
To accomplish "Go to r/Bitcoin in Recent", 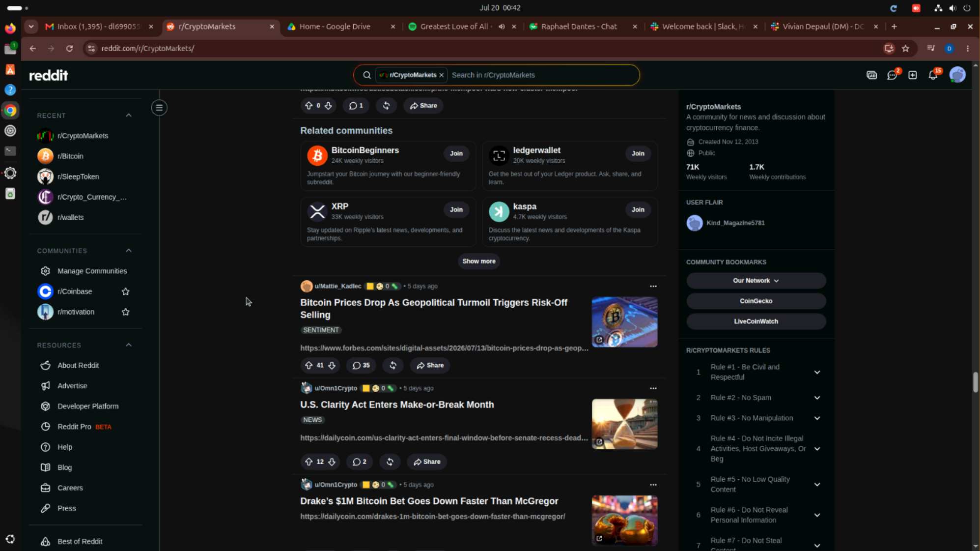I will (70, 156).
